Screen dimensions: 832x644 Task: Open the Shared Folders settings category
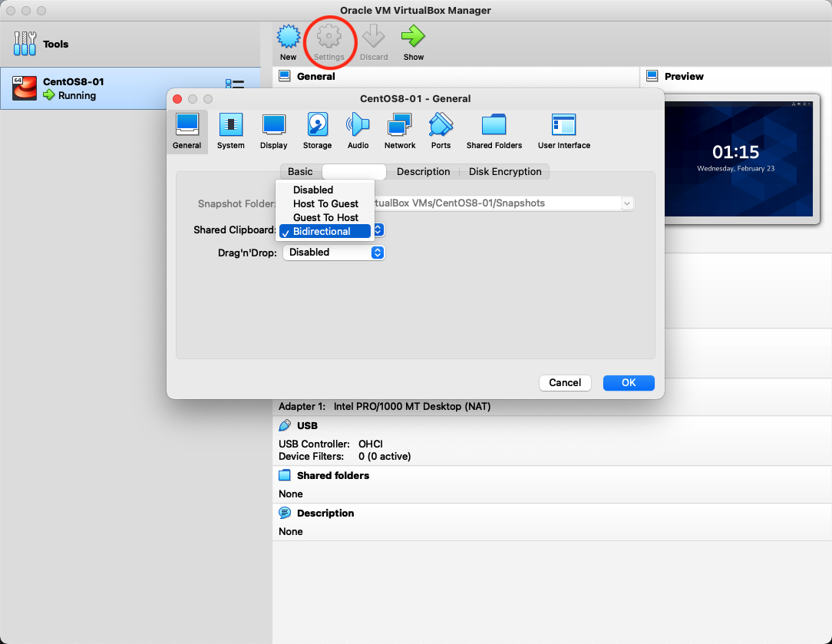(x=494, y=131)
